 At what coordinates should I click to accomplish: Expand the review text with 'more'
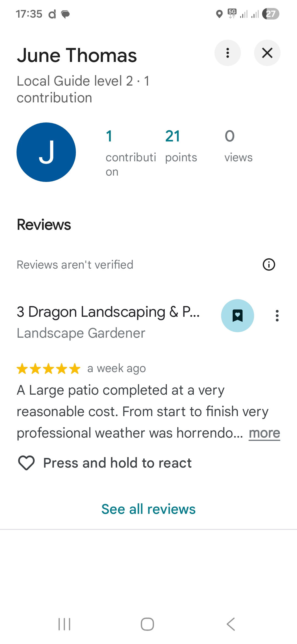pyautogui.click(x=264, y=433)
